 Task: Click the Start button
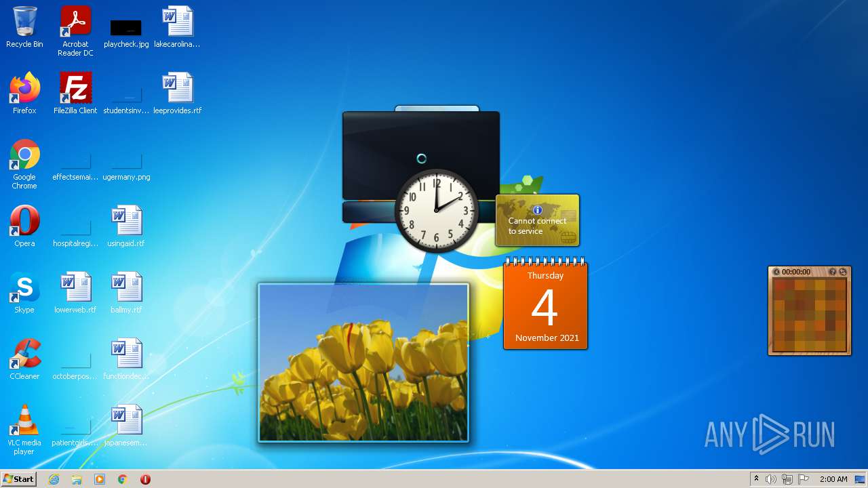(18, 479)
